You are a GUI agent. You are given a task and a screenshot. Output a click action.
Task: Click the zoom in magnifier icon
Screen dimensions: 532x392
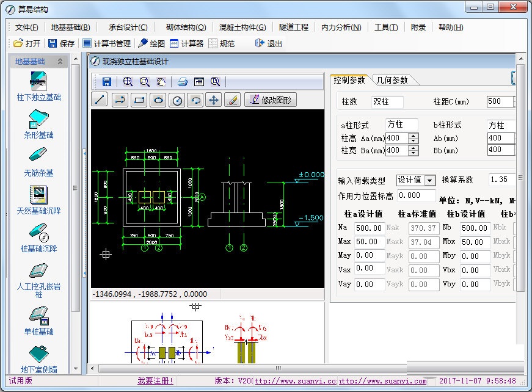128,82
